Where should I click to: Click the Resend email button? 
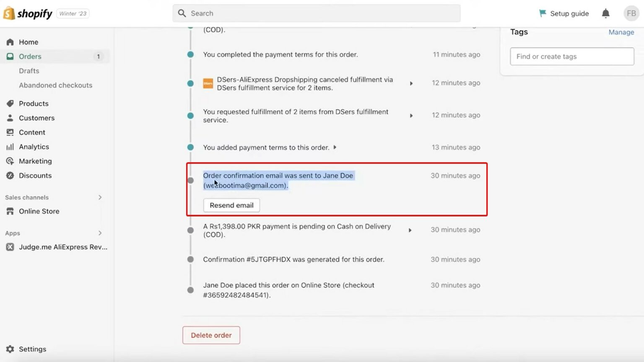click(x=231, y=205)
